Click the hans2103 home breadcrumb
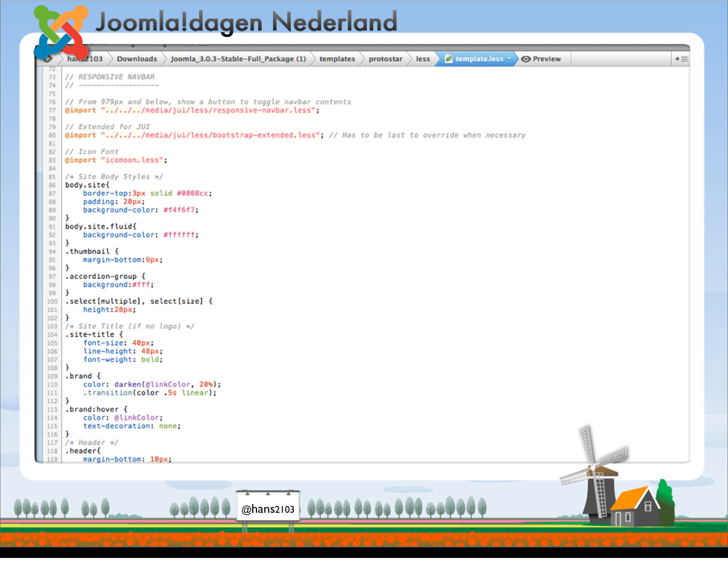 85,59
